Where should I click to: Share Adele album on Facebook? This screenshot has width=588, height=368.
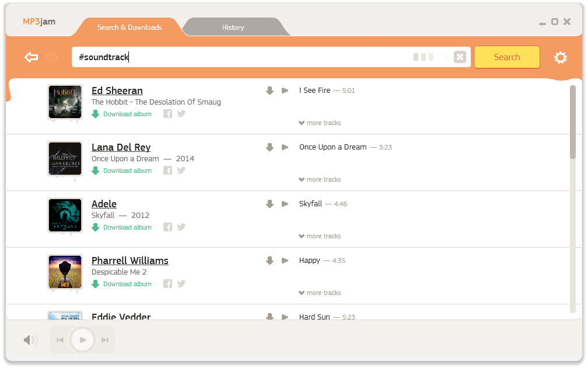[167, 227]
